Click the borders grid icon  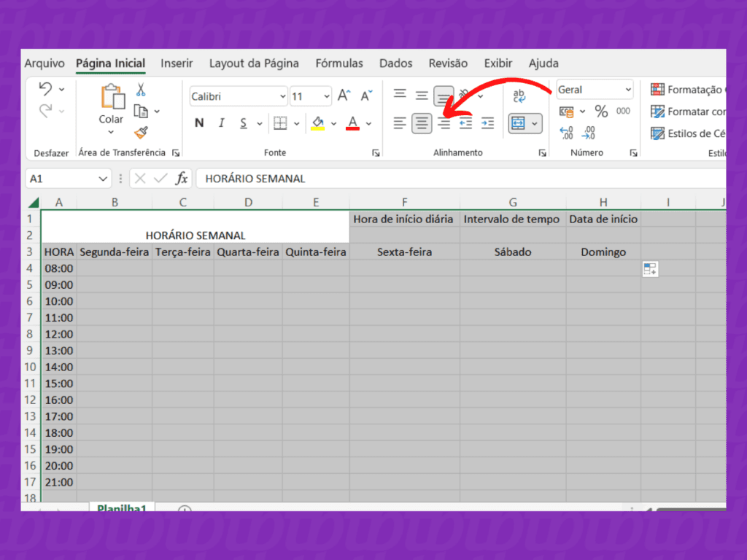point(280,123)
